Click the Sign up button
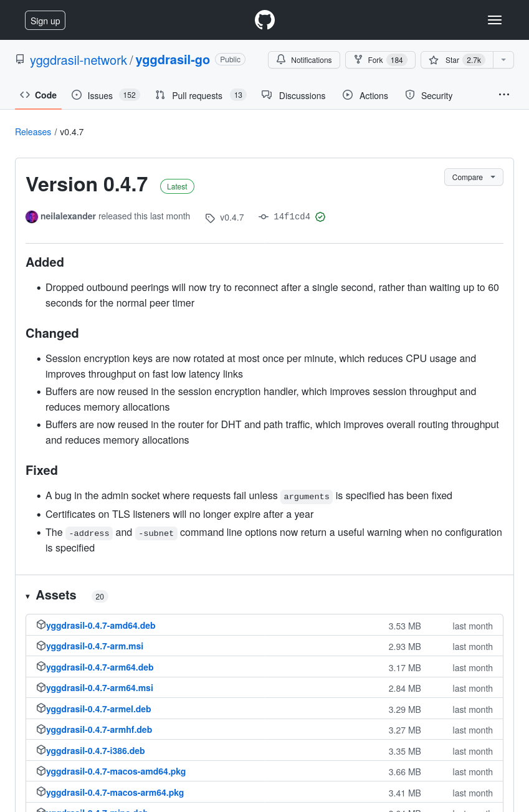Screen dimensions: 529x812 (x=45, y=20)
